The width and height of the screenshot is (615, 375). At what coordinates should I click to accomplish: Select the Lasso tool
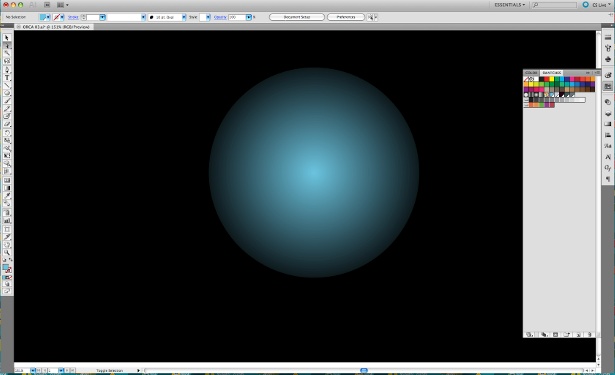7,61
